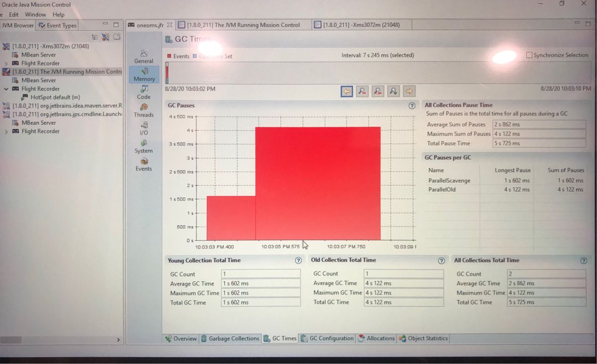Click the red Events legend swatch
Screen dimensions: 597x364
(x=170, y=56)
